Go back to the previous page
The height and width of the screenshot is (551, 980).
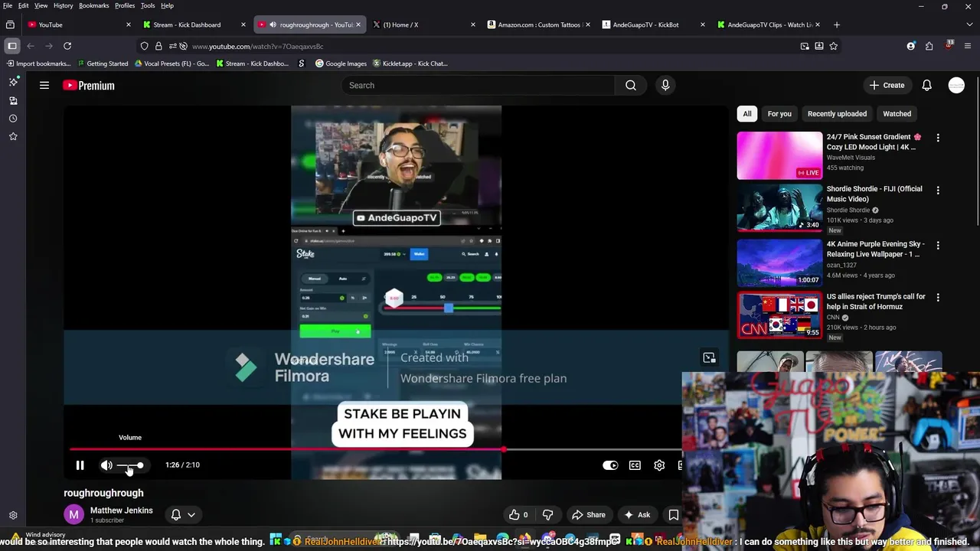pos(31,46)
